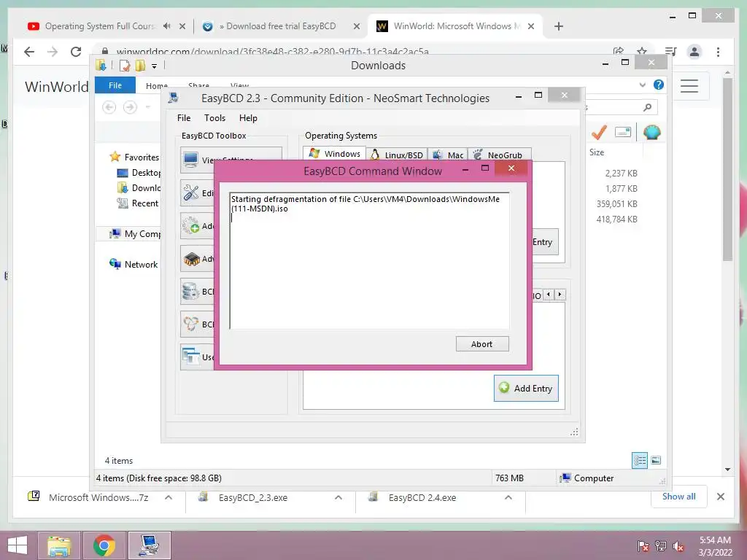Viewport: 747px width, 560px height.
Task: Select Desktop in Downloads navigation pane
Action: 139,172
